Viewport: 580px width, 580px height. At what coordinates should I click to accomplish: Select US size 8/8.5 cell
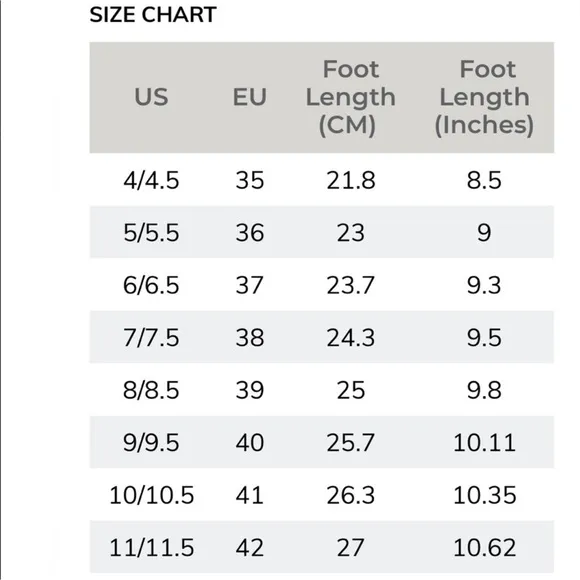tap(151, 390)
